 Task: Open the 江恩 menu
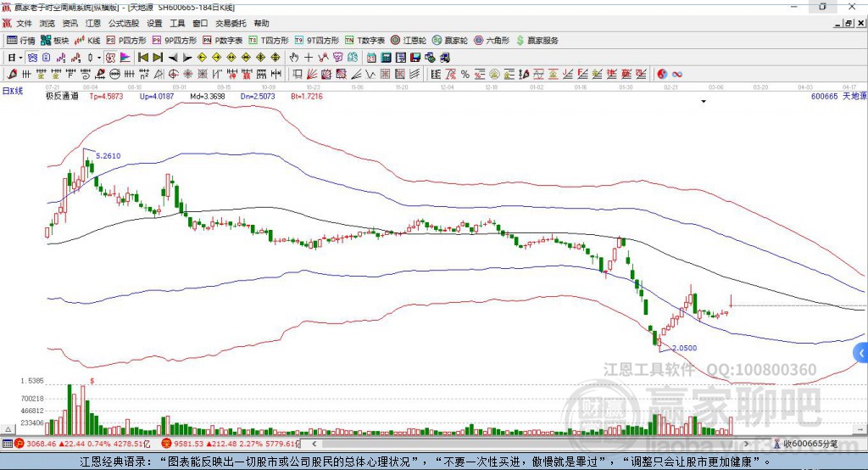(x=93, y=23)
